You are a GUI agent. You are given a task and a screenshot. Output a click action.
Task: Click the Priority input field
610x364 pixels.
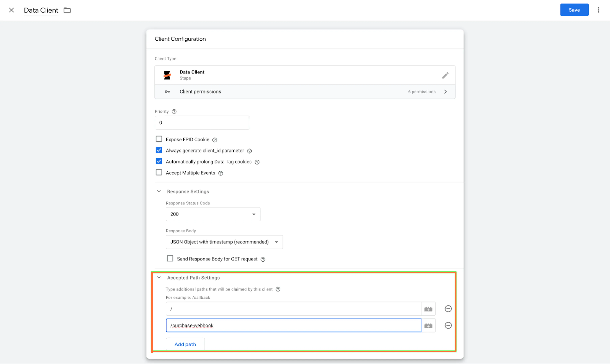202,123
